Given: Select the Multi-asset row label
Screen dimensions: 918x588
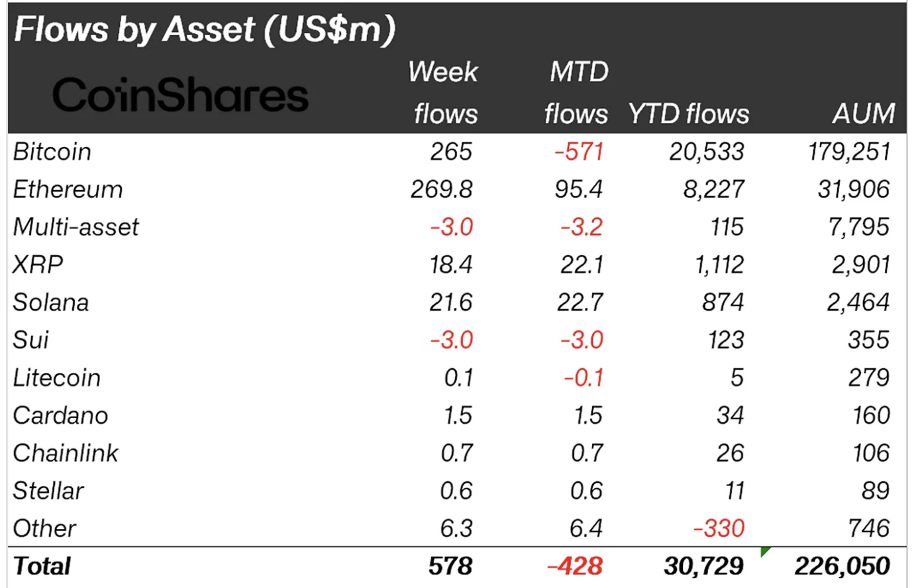Looking at the screenshot, I should pos(76,227).
